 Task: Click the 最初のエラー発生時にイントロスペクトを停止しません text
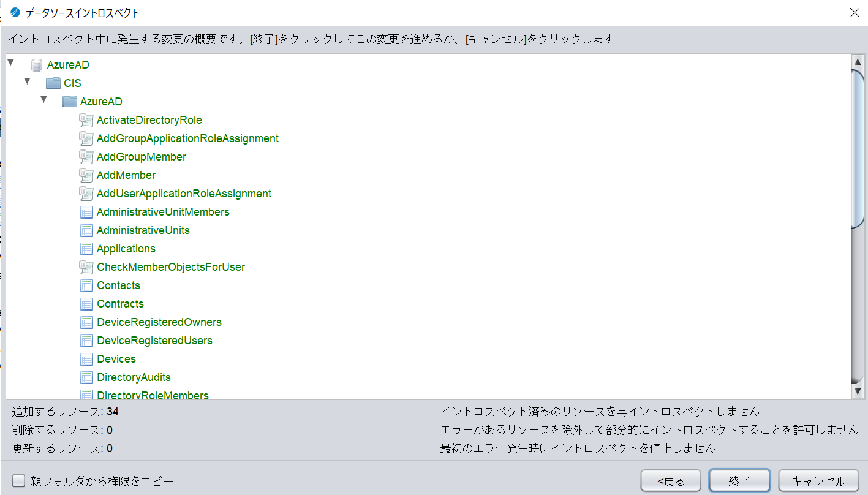pyautogui.click(x=578, y=448)
